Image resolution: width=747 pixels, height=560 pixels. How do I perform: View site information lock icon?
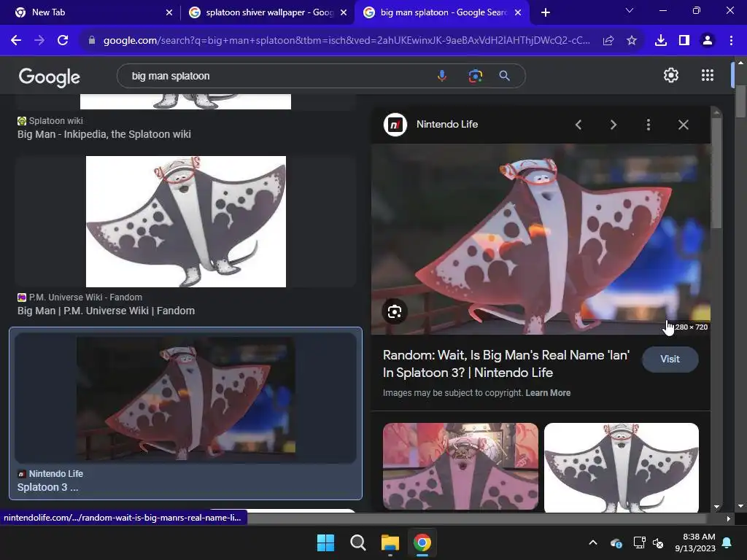(x=92, y=41)
